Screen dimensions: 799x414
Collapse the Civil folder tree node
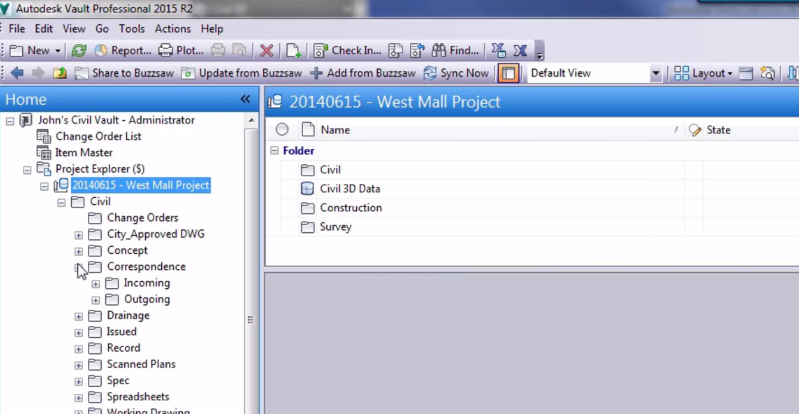[62, 203]
